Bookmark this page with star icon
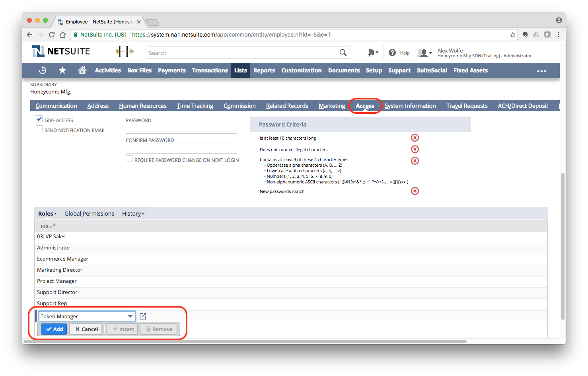 coord(513,35)
